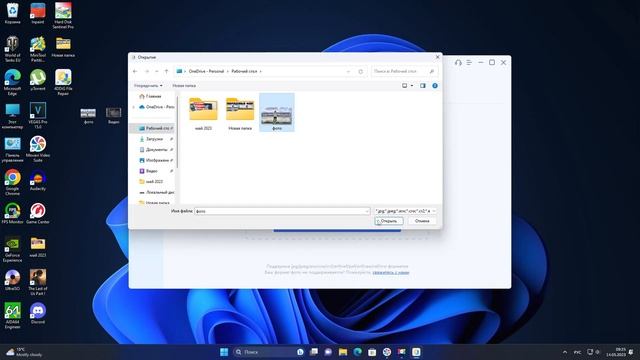Open Документы in the navigation pane
The height and width of the screenshot is (360, 640).
[152, 149]
